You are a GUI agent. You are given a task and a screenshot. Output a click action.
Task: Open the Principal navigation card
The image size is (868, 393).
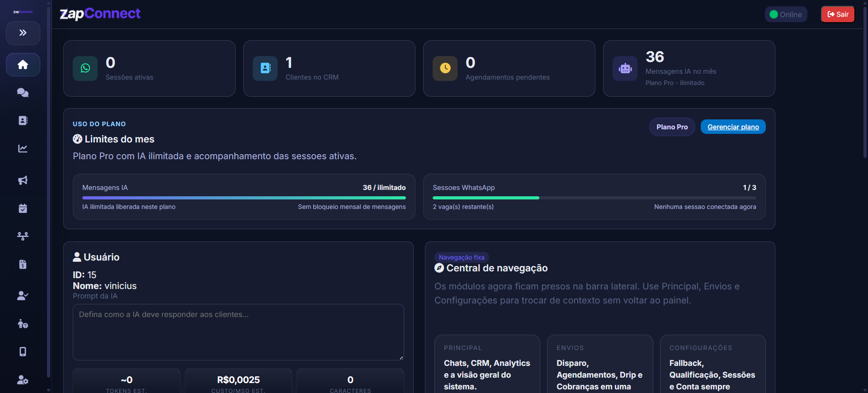click(x=487, y=364)
